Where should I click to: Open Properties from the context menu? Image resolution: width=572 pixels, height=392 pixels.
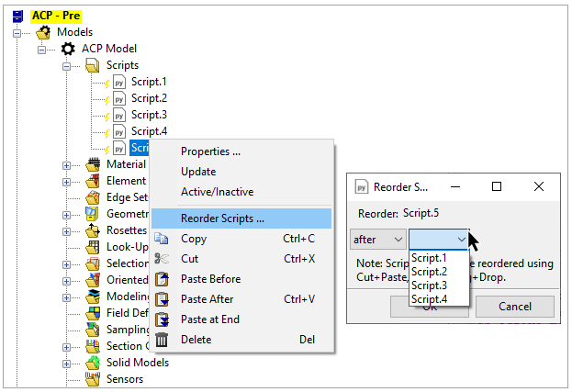coord(210,151)
